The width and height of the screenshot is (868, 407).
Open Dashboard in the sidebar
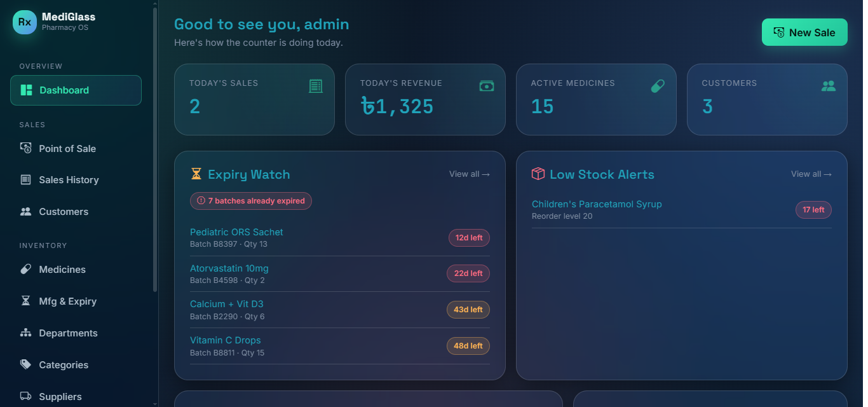(76, 90)
